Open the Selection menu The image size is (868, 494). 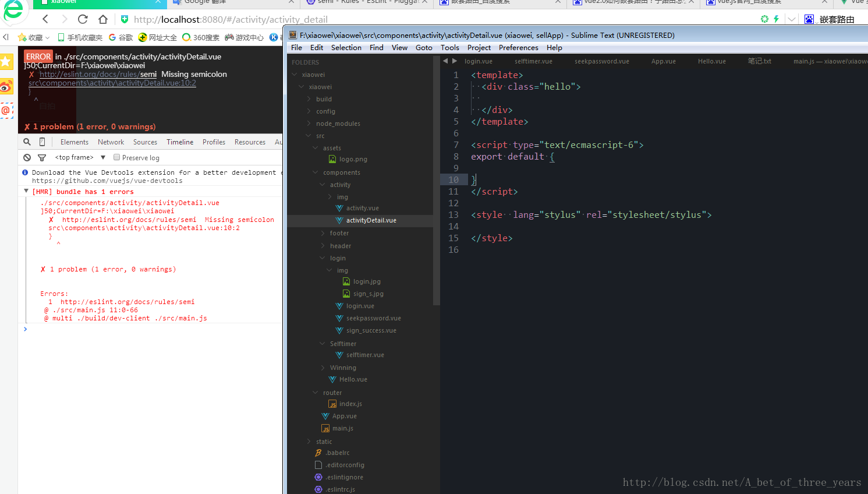coord(346,47)
